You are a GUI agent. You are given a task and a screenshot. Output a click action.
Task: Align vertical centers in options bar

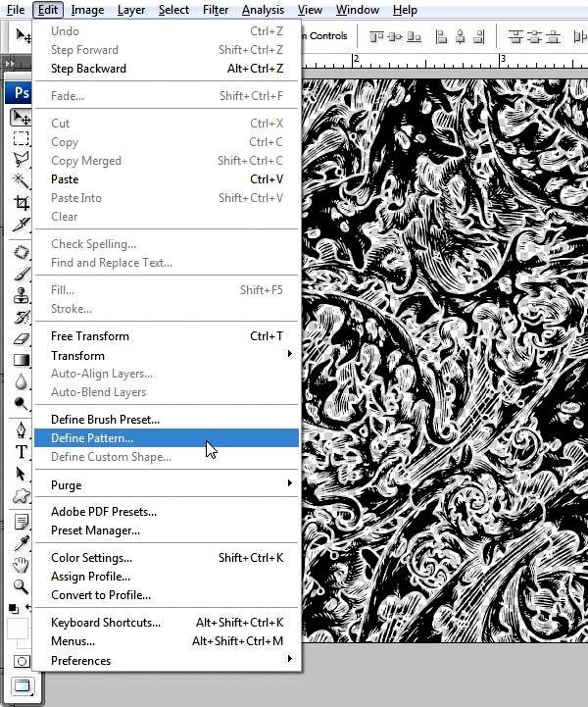(395, 36)
